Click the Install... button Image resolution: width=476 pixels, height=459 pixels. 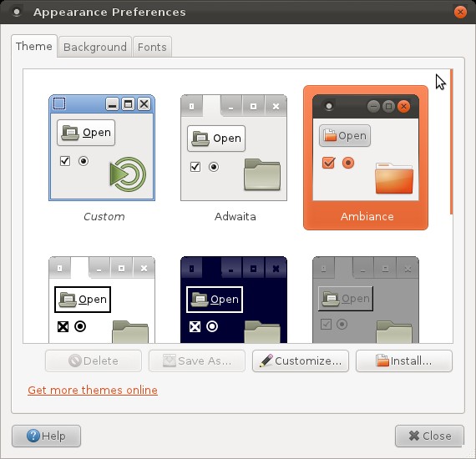(403, 361)
